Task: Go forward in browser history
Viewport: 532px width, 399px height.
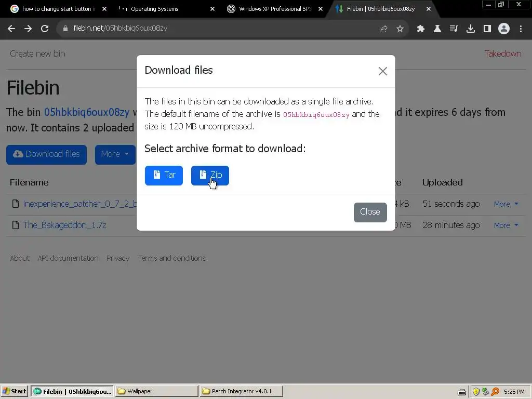Action: click(x=28, y=29)
